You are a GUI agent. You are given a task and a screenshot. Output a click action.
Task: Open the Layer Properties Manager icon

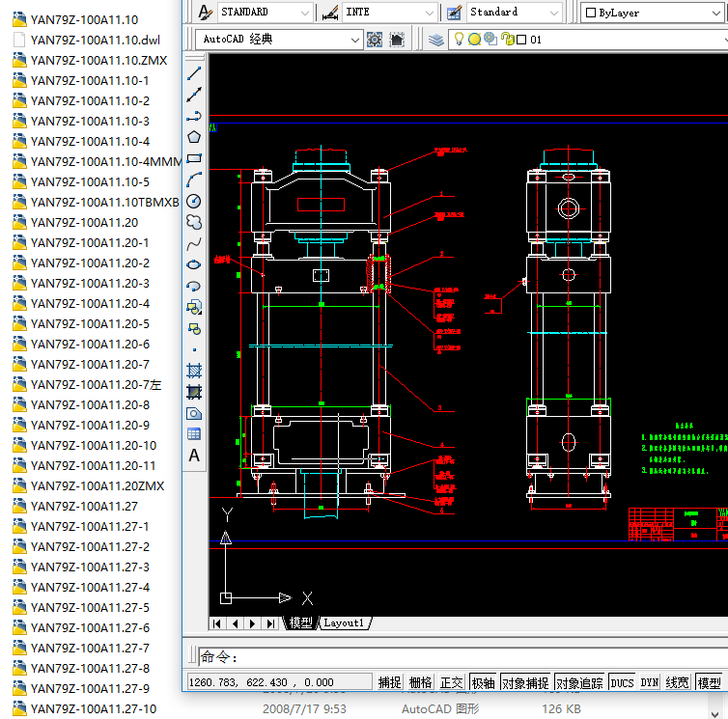[436, 40]
